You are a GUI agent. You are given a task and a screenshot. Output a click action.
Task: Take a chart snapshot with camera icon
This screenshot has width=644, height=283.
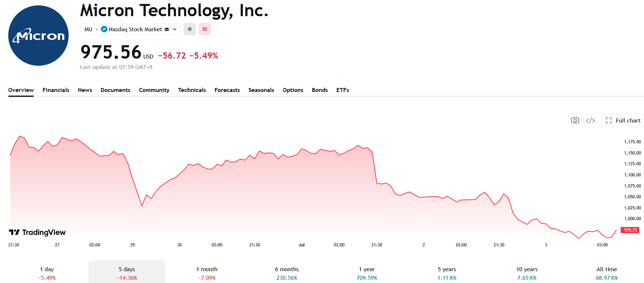(x=575, y=120)
